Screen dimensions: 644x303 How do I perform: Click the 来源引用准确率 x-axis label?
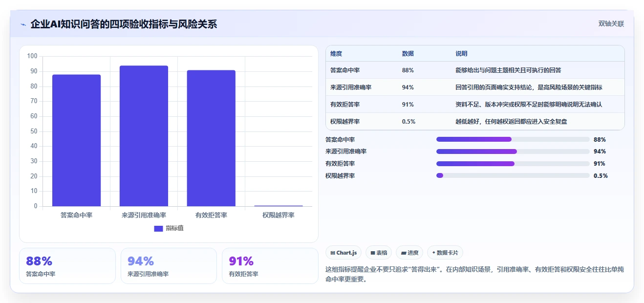click(144, 215)
